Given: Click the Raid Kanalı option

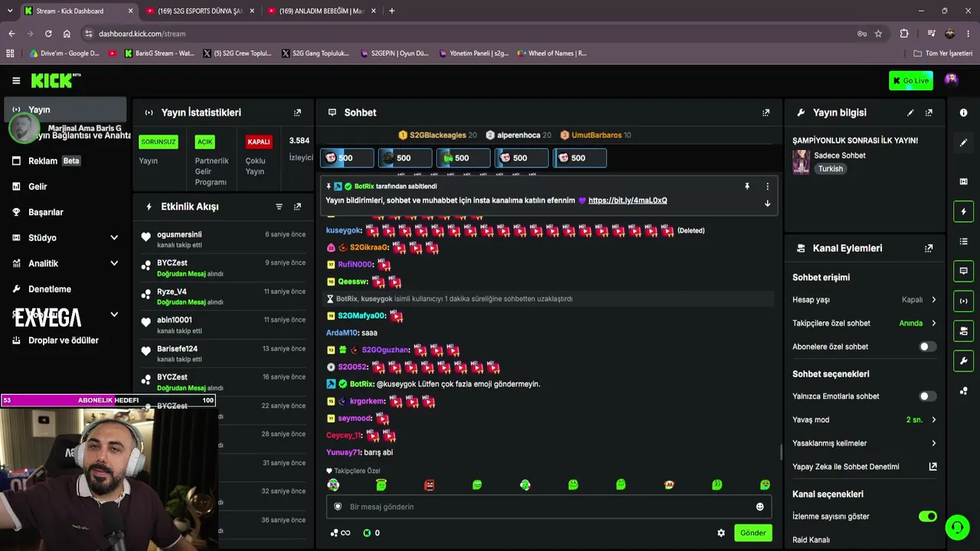Looking at the screenshot, I should (x=811, y=540).
